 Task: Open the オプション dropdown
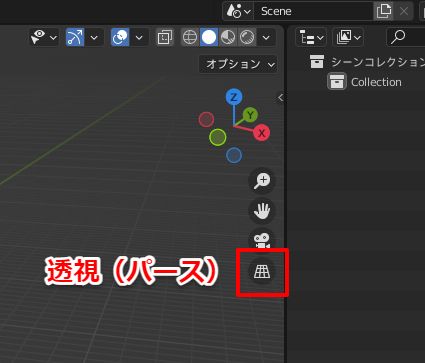point(238,64)
